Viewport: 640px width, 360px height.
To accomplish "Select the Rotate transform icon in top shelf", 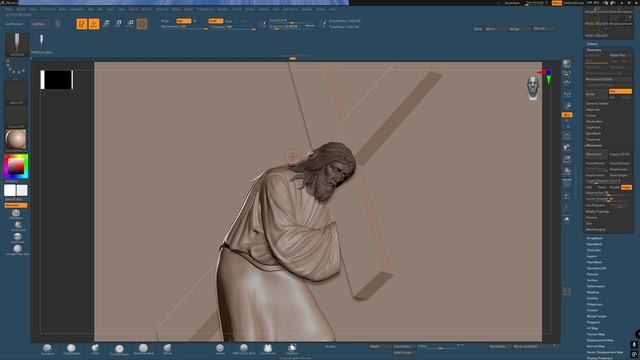I will 130,24.
